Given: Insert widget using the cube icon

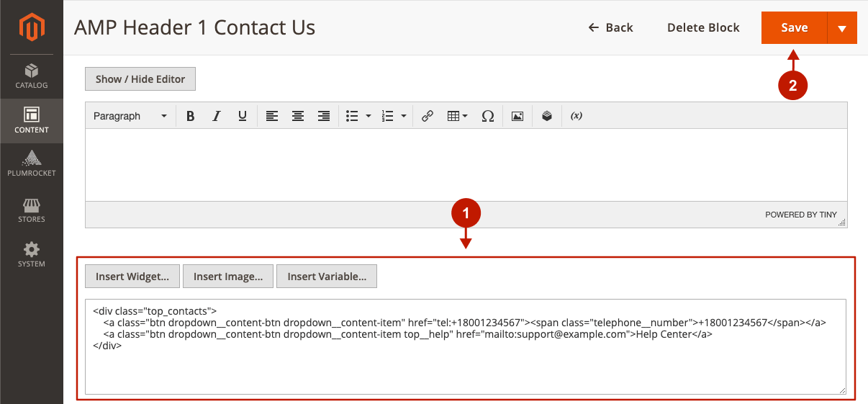Looking at the screenshot, I should point(547,116).
